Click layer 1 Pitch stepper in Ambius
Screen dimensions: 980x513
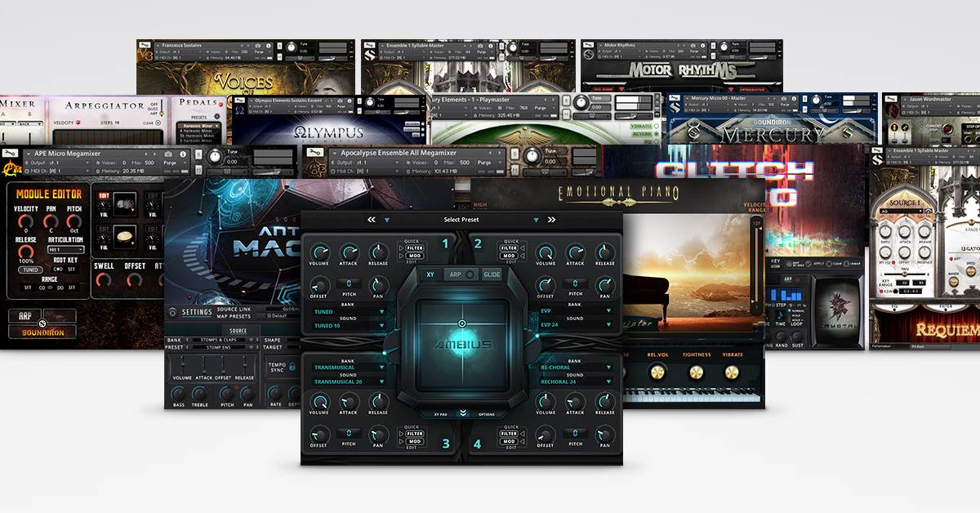349,284
